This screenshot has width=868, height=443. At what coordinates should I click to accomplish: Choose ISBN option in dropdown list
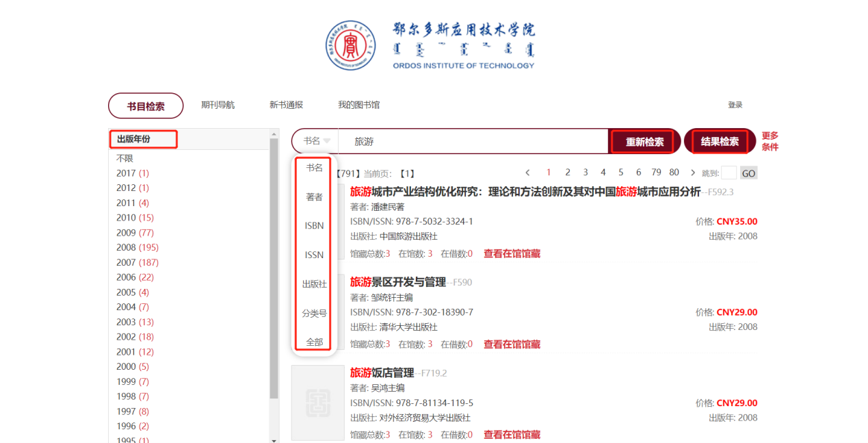click(314, 226)
